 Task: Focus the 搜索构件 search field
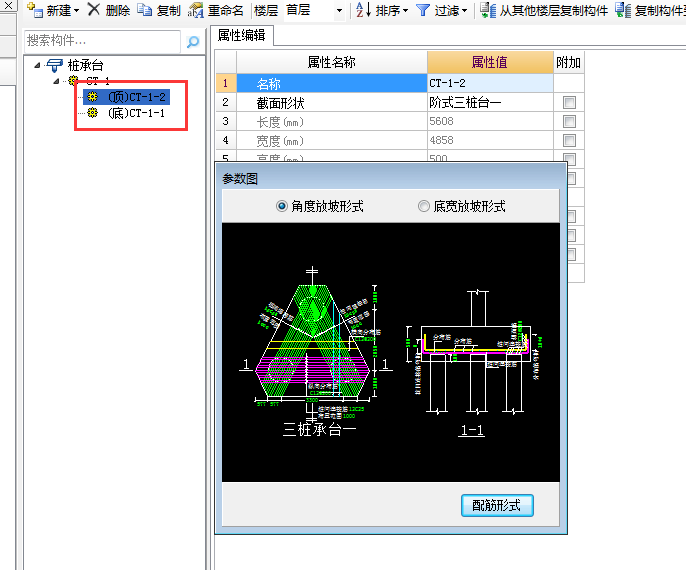click(x=102, y=41)
